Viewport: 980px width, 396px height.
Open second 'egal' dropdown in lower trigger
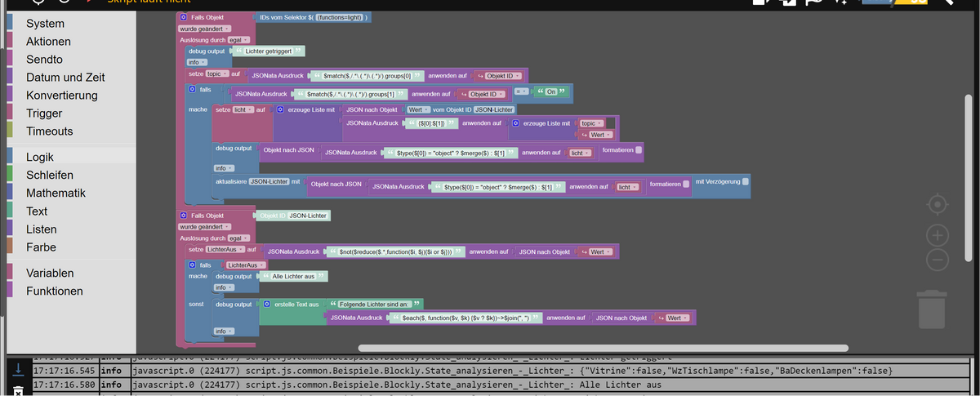click(x=239, y=238)
